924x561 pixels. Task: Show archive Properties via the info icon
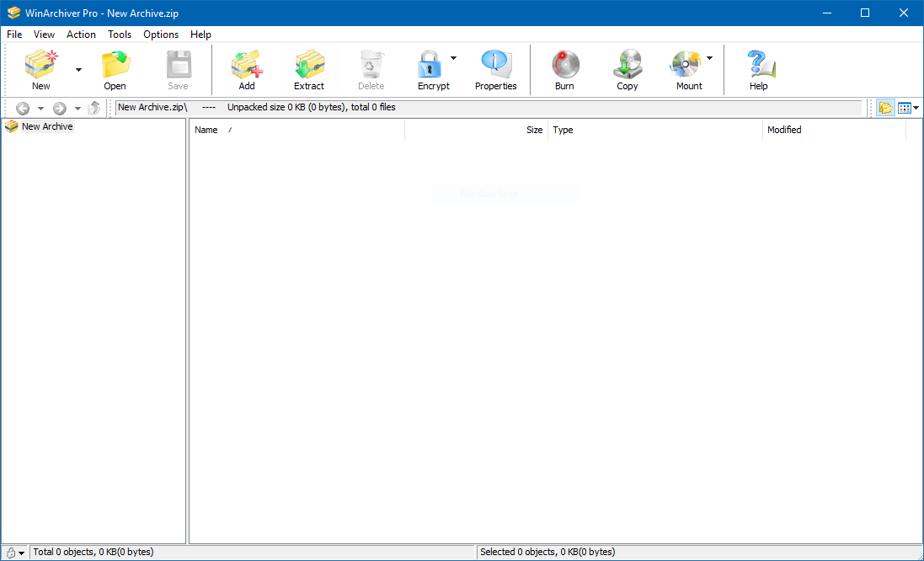point(496,64)
